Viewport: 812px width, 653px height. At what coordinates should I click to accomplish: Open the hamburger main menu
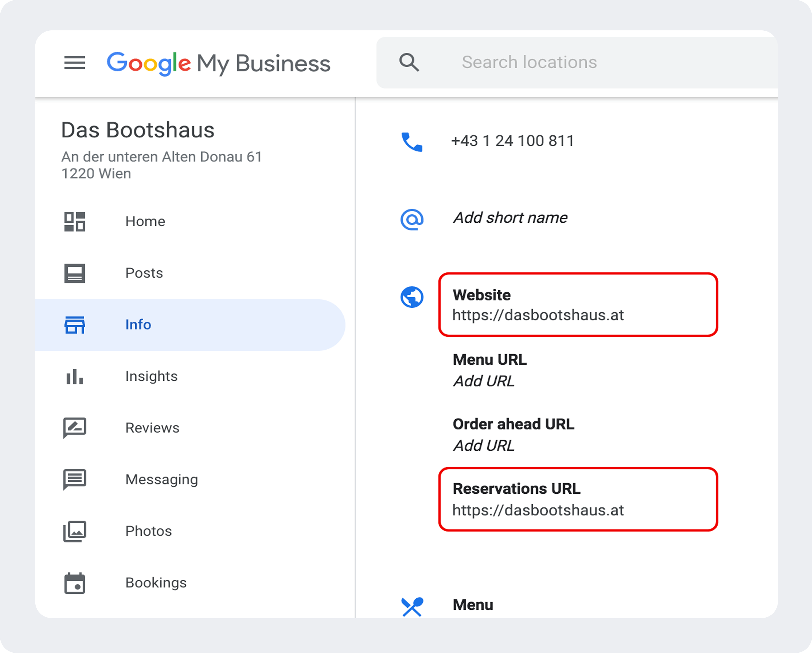[75, 62]
